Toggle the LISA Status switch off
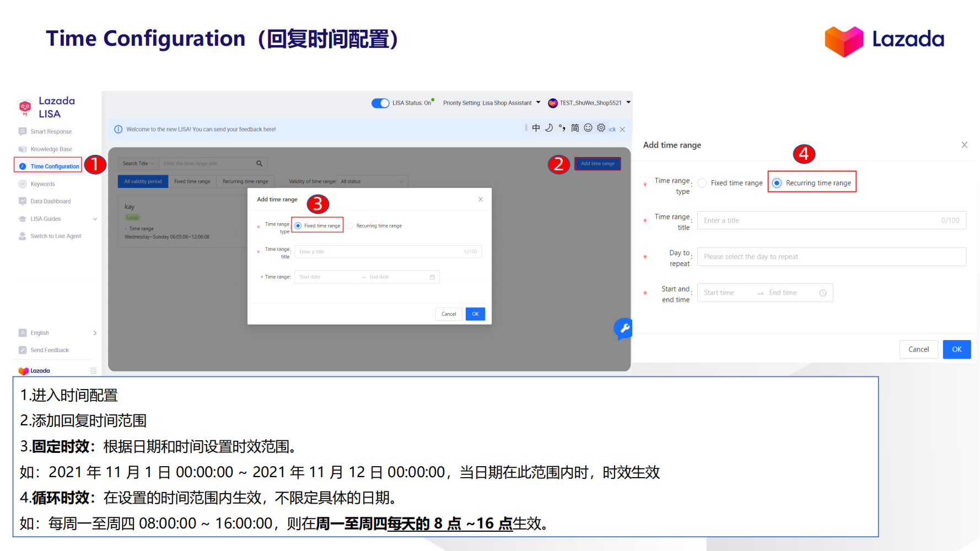The width and height of the screenshot is (980, 551). (380, 102)
